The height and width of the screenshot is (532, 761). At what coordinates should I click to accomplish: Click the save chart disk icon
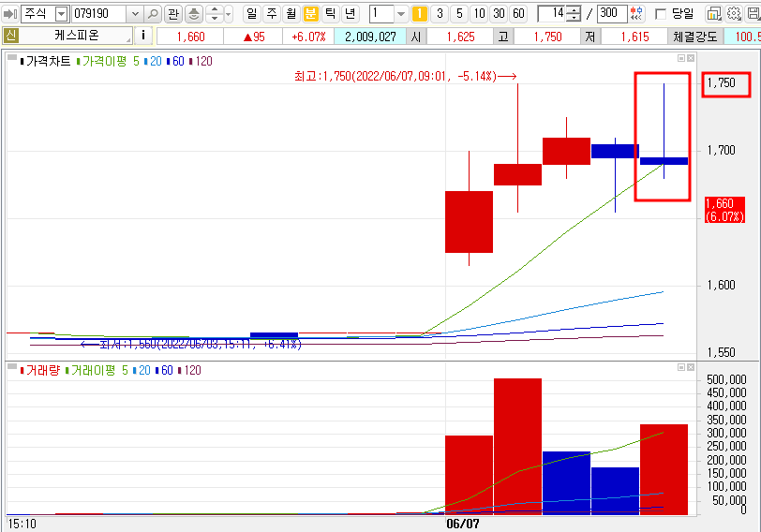pos(754,13)
